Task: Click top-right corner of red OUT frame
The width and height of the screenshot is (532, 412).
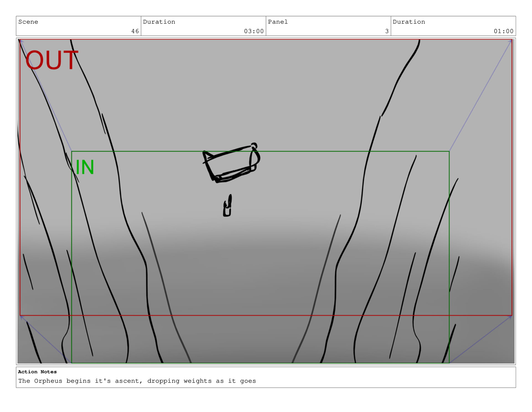Action: 511,40
